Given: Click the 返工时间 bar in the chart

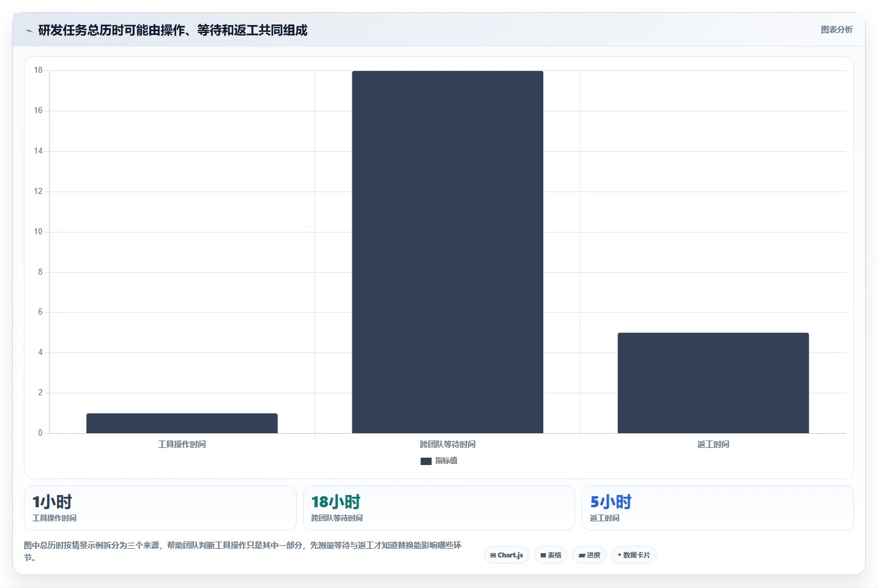Looking at the screenshot, I should (x=713, y=383).
